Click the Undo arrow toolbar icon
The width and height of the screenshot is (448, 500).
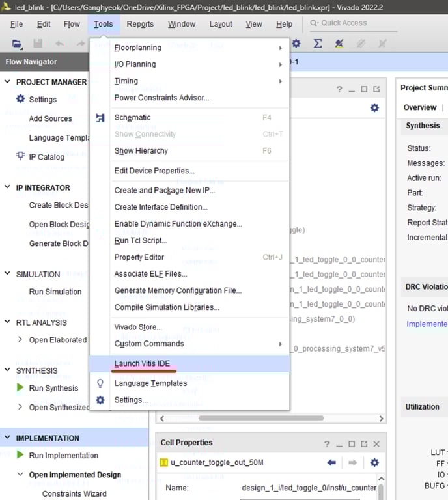pyautogui.click(x=59, y=44)
